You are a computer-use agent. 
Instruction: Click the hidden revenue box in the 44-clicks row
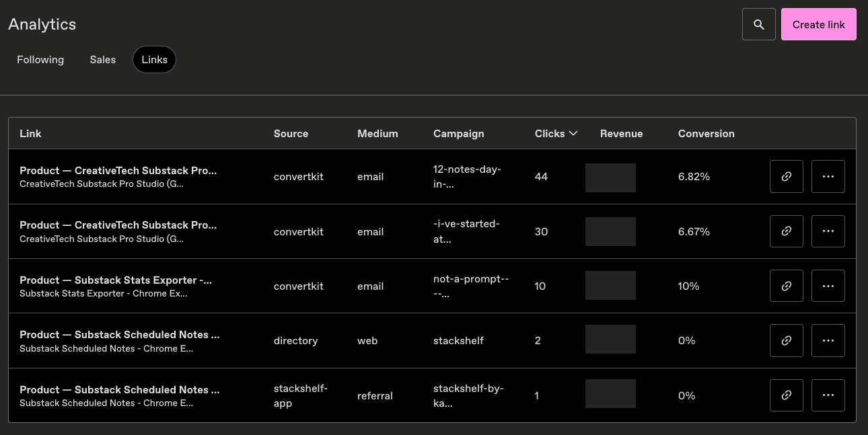(x=610, y=177)
